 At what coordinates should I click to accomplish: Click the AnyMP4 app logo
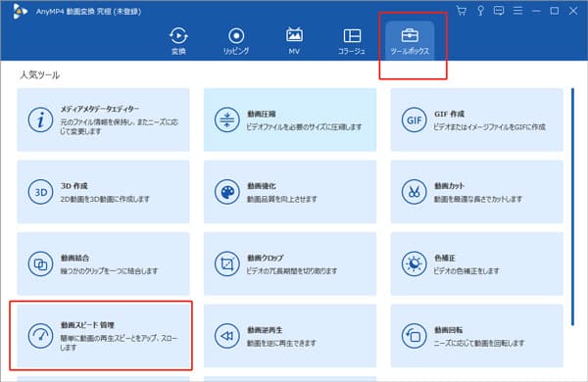20,11
